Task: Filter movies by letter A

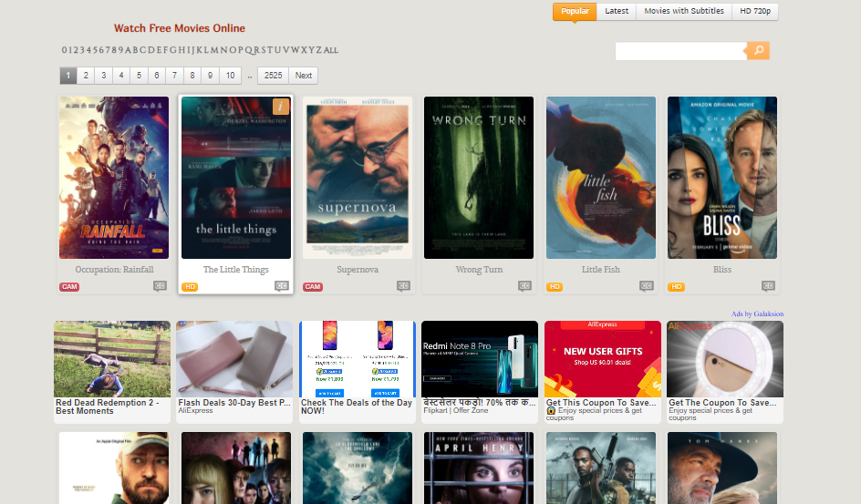Action: pyautogui.click(x=128, y=50)
